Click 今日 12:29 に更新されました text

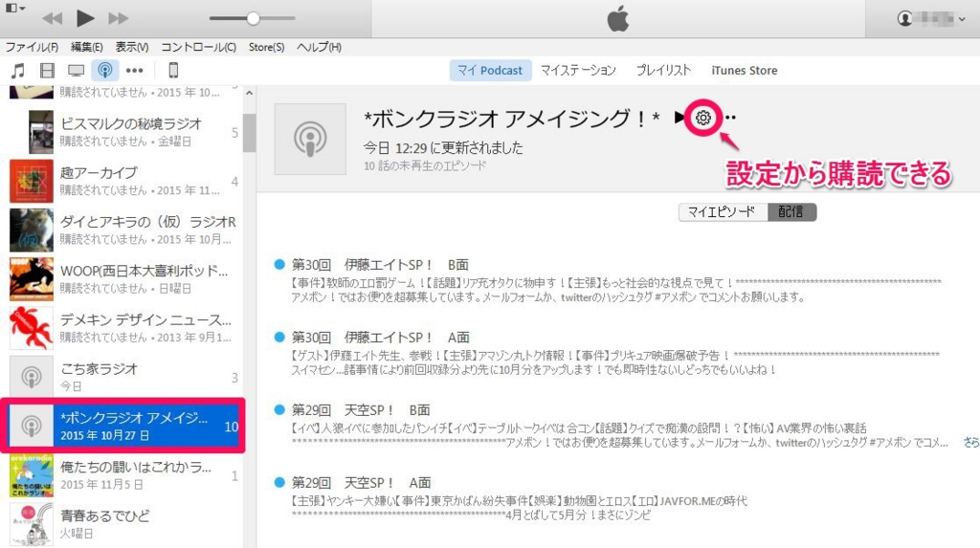[443, 148]
